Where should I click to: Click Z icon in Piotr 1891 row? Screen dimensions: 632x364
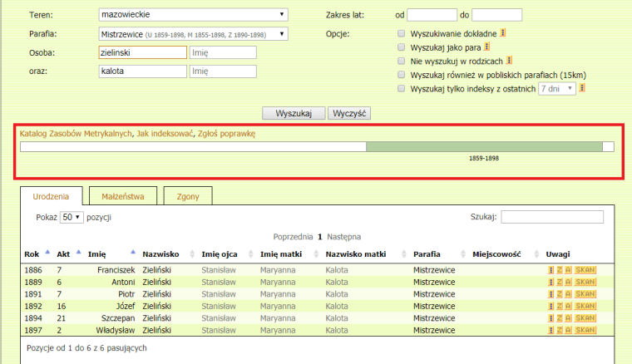(x=560, y=294)
